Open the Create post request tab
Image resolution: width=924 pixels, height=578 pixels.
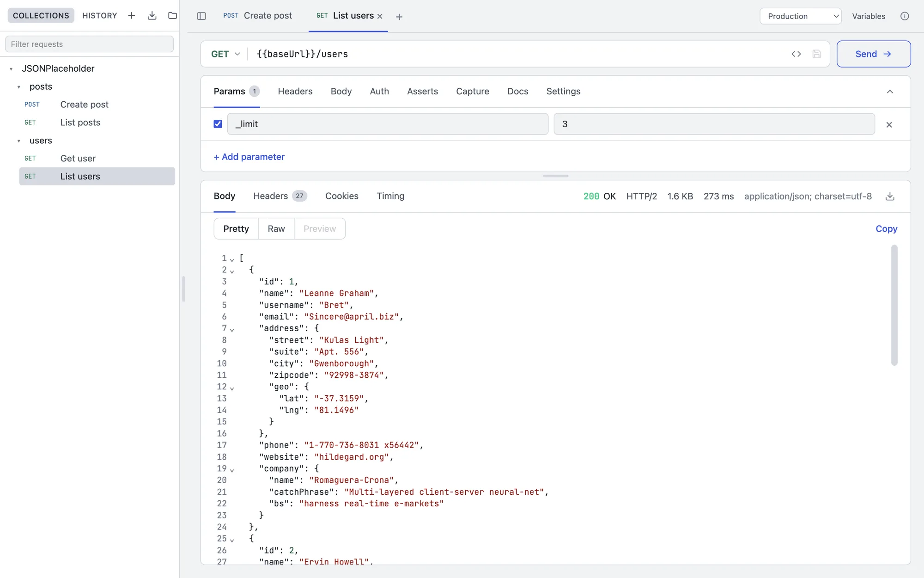coord(257,16)
